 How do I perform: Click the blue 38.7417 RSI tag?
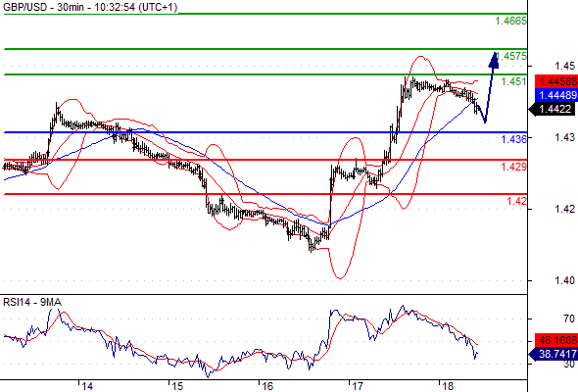[x=554, y=355]
